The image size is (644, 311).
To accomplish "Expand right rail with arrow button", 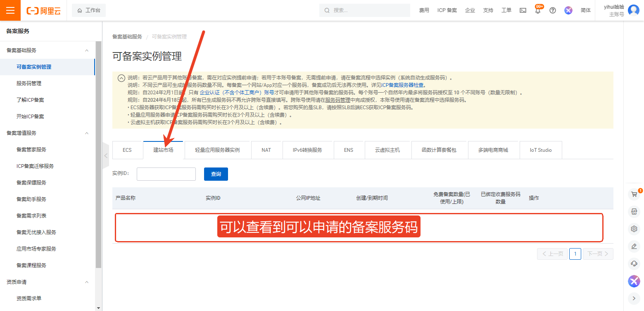I will click(x=634, y=298).
